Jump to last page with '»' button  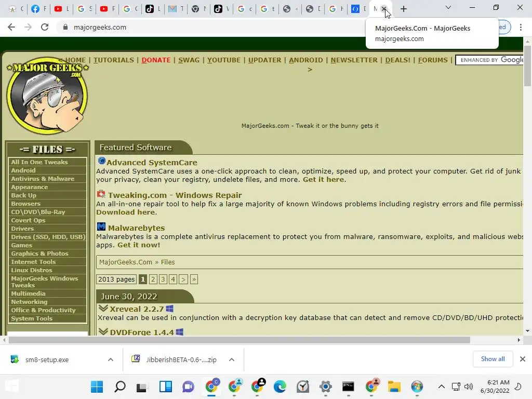[194, 279]
